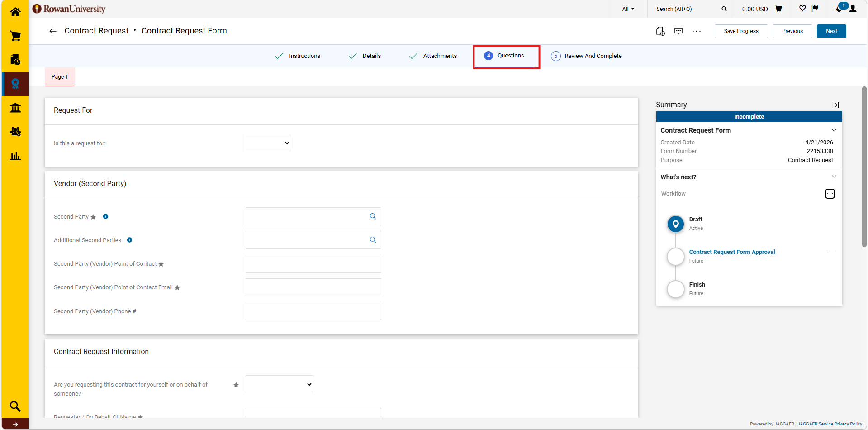Search lookup in Second Party field
868x430 pixels.
tap(373, 216)
